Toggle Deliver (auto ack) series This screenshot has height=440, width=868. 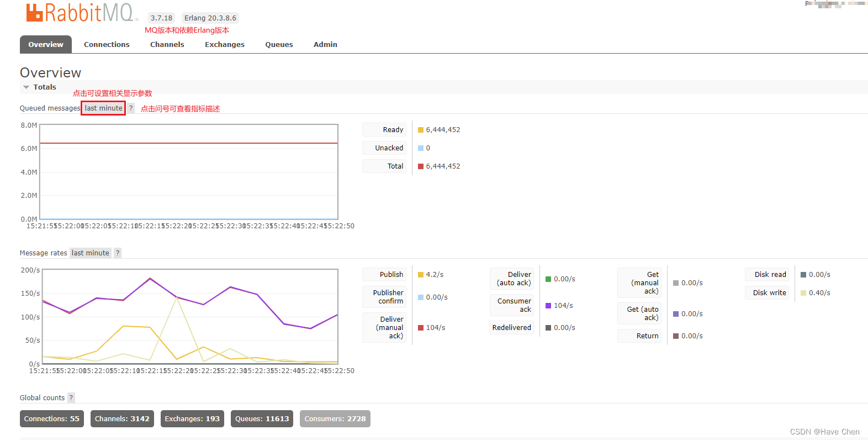tap(512, 279)
